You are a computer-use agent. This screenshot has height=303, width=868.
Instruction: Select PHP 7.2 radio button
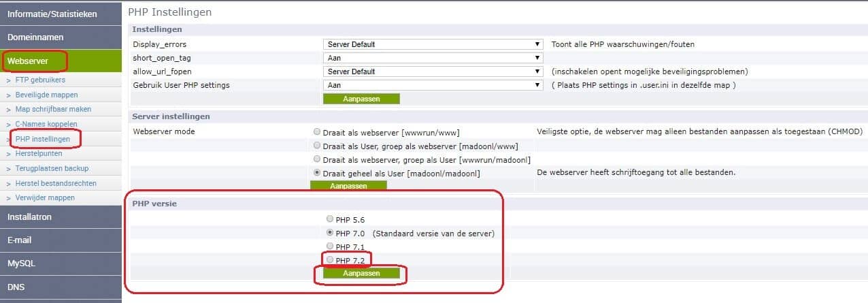(x=330, y=260)
